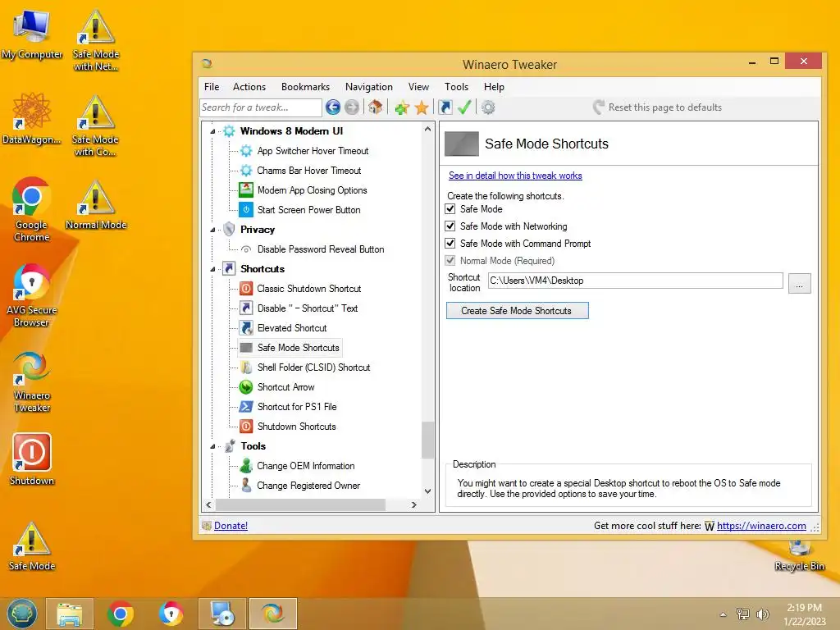Click the green checkmark toolbar icon
The image size is (840, 630).
[x=464, y=107]
